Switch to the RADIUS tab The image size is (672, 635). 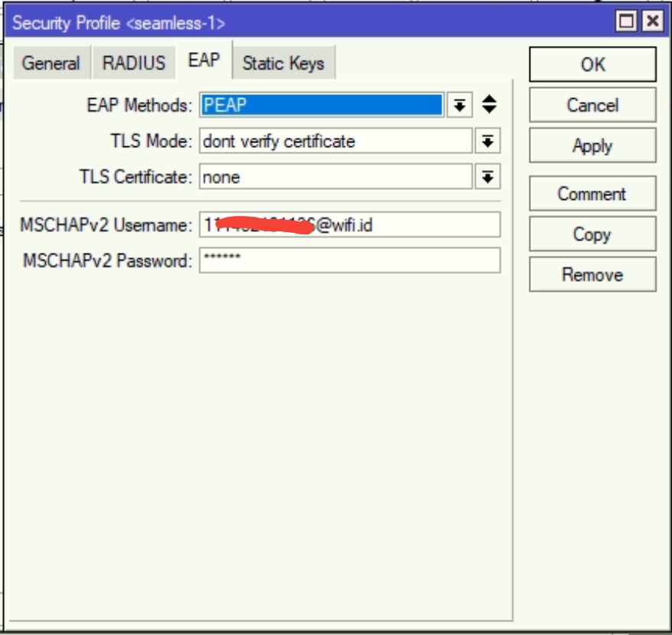click(134, 64)
